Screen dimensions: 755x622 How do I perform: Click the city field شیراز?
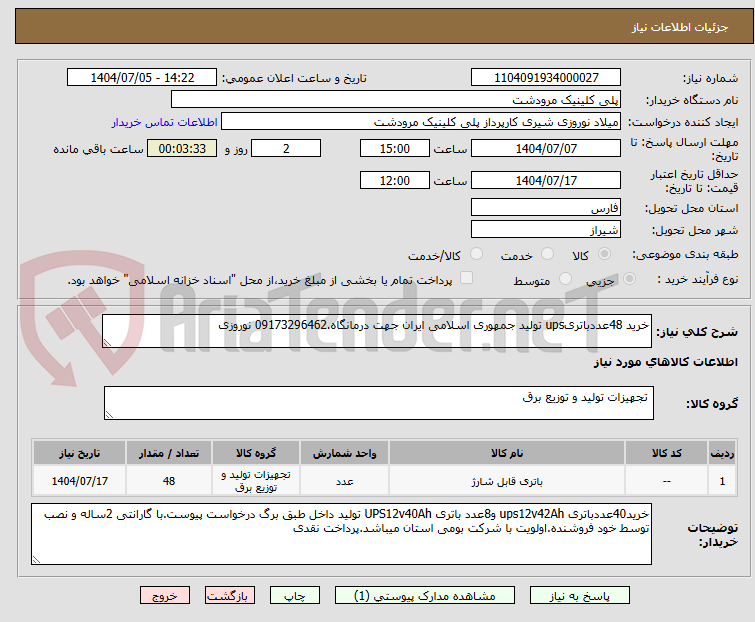coord(546,230)
